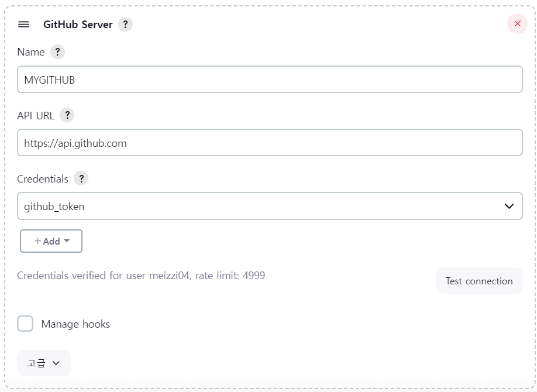Image resolution: width=537 pixels, height=392 pixels.
Task: Click the Name label text
Action: 31,52
